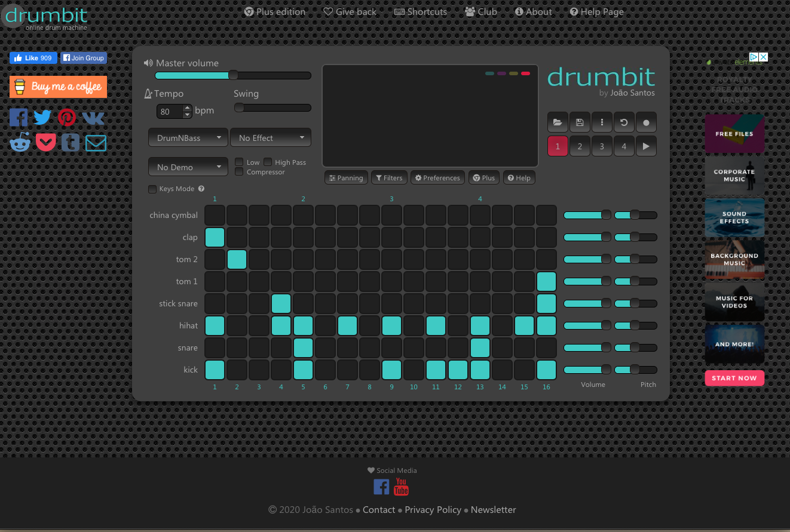This screenshot has height=532, width=790.
Task: Open the footer Facebook social media icon
Action: 381,487
